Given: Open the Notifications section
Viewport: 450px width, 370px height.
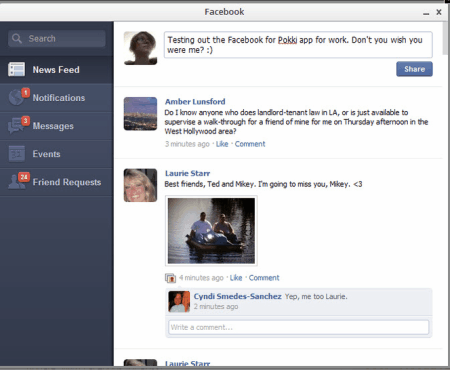Looking at the screenshot, I should (x=57, y=97).
